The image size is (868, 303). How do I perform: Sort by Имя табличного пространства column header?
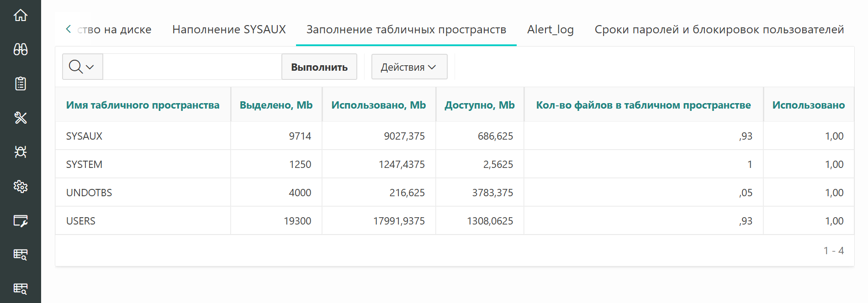(143, 105)
